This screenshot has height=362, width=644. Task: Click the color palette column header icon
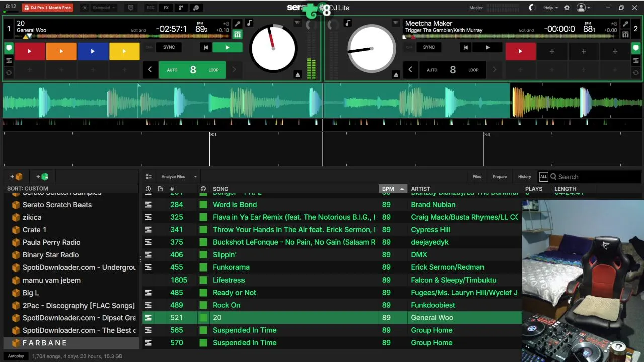[x=203, y=189]
